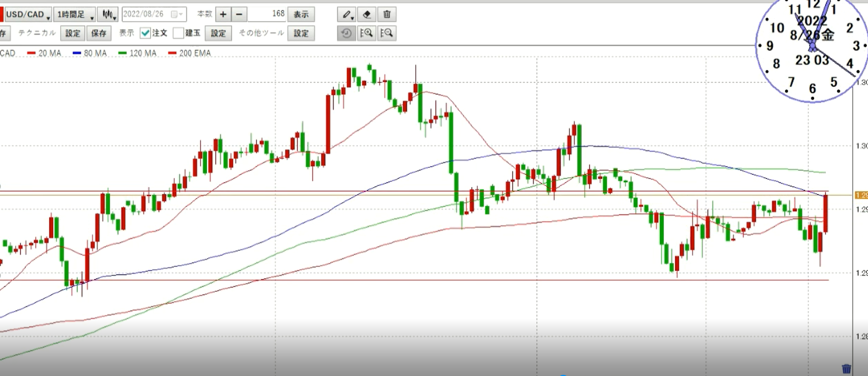Open the 2022/08/26 date picker
Screen dimensions: 868x376
coord(154,14)
